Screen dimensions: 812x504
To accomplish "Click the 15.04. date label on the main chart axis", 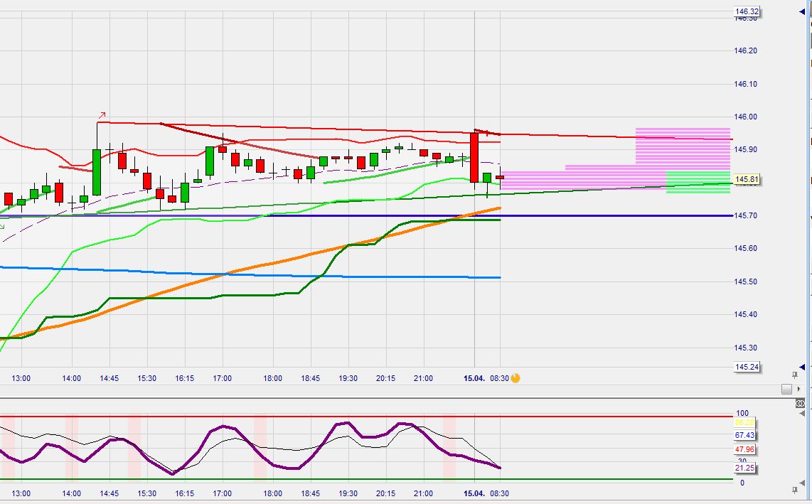I will pos(474,378).
